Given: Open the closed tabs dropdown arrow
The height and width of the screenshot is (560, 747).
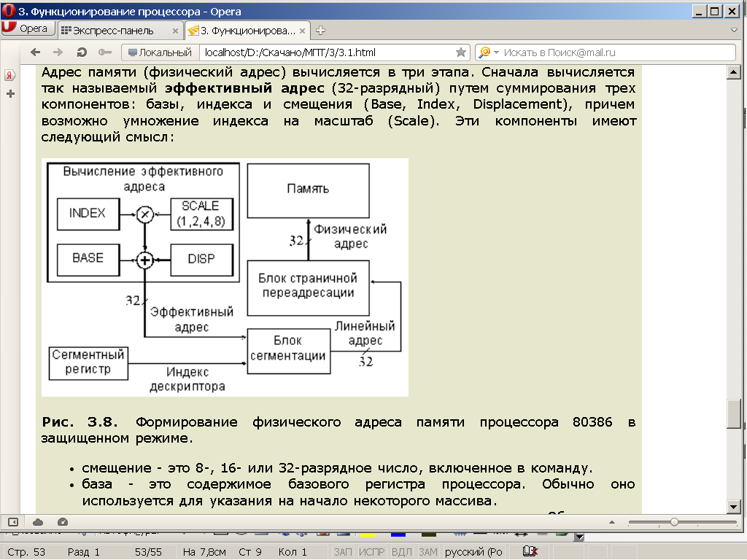Looking at the screenshot, I should (x=734, y=30).
